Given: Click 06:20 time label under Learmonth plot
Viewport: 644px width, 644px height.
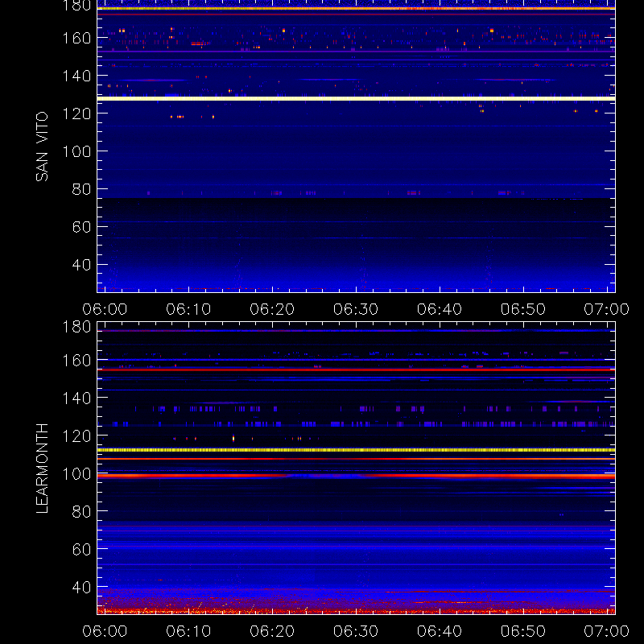Looking at the screenshot, I should click(x=272, y=631).
